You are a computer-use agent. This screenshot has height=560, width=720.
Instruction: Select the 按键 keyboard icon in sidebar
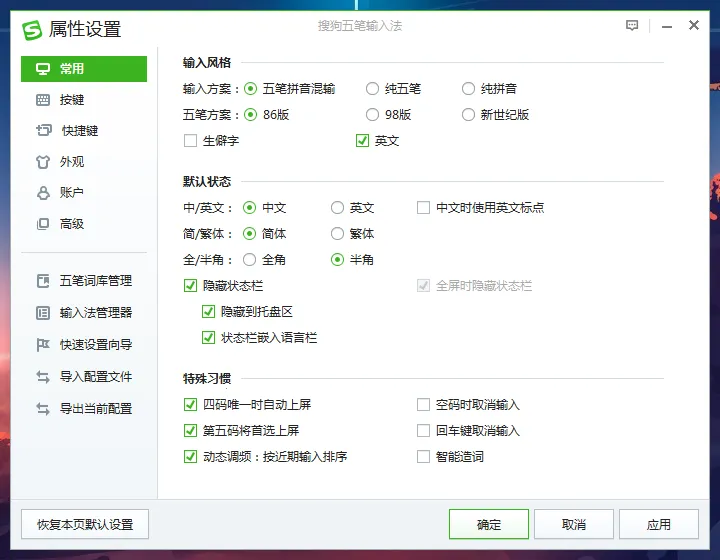[x=43, y=100]
